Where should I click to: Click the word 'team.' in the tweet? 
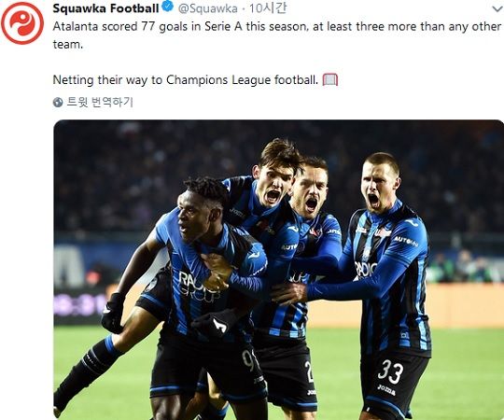point(68,44)
